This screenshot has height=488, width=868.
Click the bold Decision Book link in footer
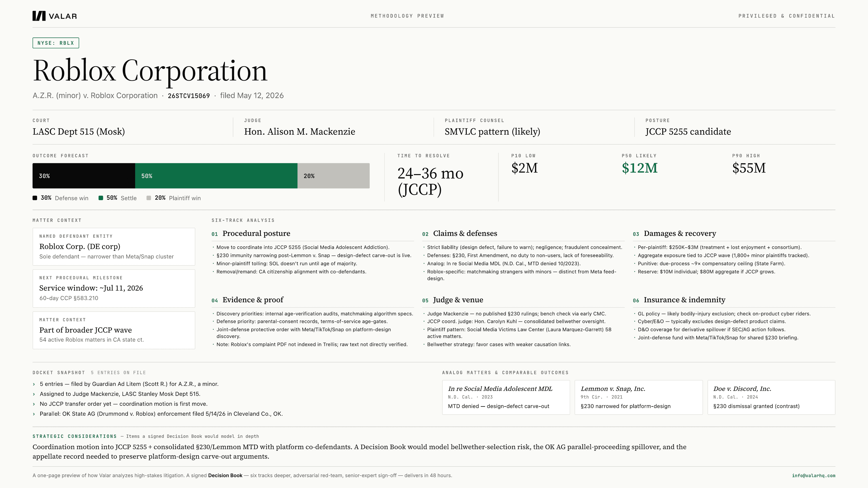coord(225,476)
